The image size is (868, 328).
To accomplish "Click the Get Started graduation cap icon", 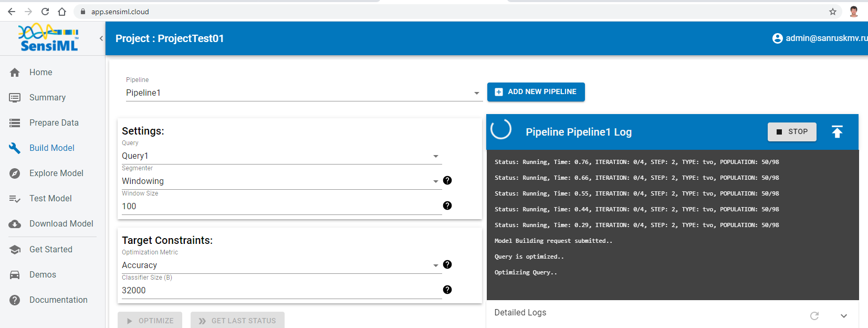I will [15, 250].
